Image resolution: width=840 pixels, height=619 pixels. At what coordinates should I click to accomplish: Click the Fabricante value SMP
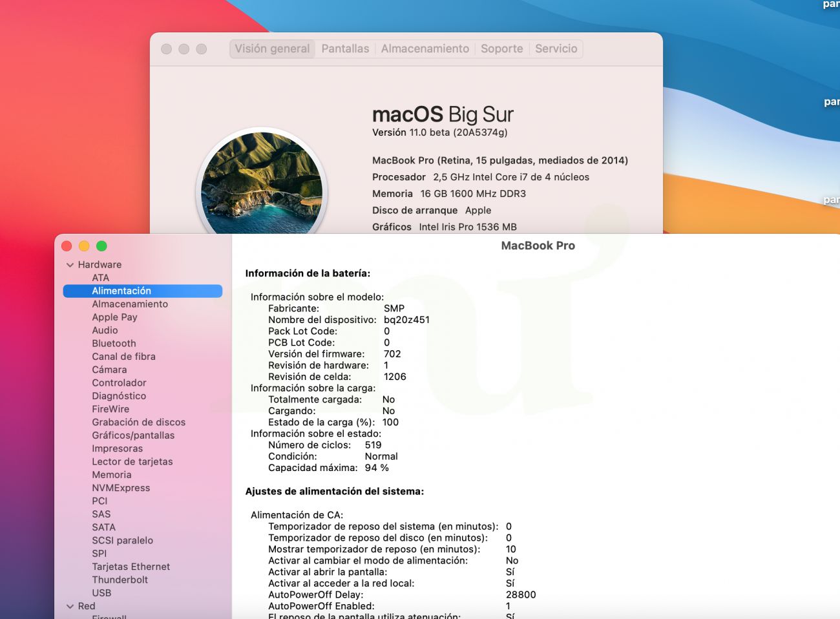coord(394,309)
